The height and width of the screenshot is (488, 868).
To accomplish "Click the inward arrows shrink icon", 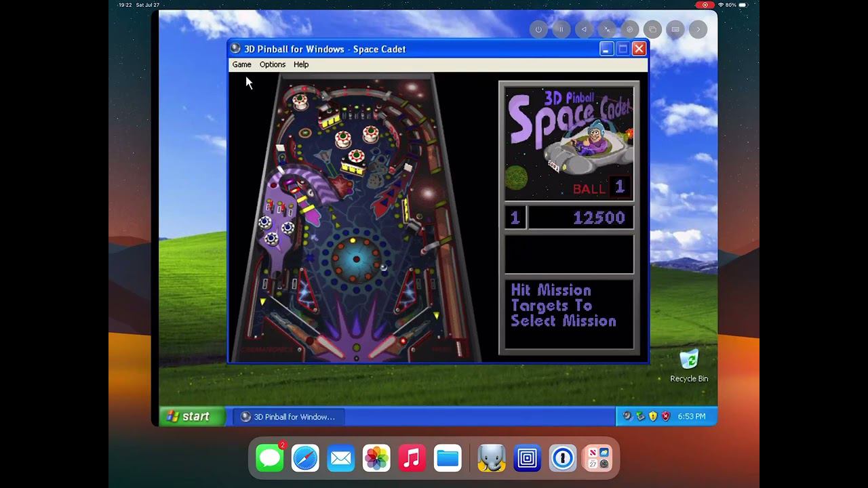I will (607, 29).
